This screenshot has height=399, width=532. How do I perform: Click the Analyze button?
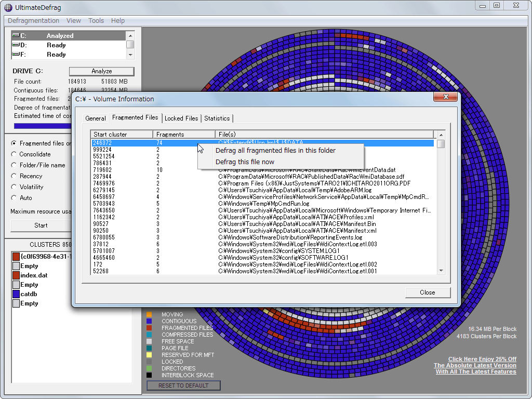coord(101,71)
